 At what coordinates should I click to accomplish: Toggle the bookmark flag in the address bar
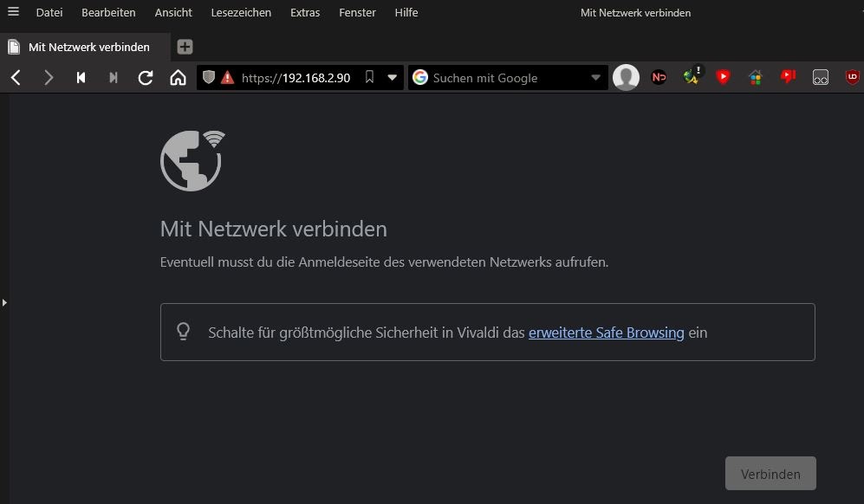point(369,77)
